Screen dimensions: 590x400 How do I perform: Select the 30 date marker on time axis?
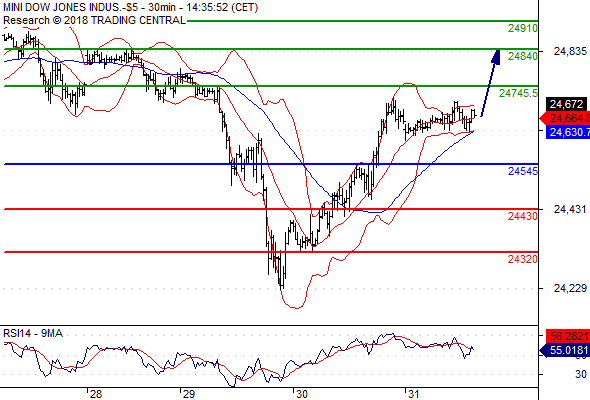coord(301,394)
